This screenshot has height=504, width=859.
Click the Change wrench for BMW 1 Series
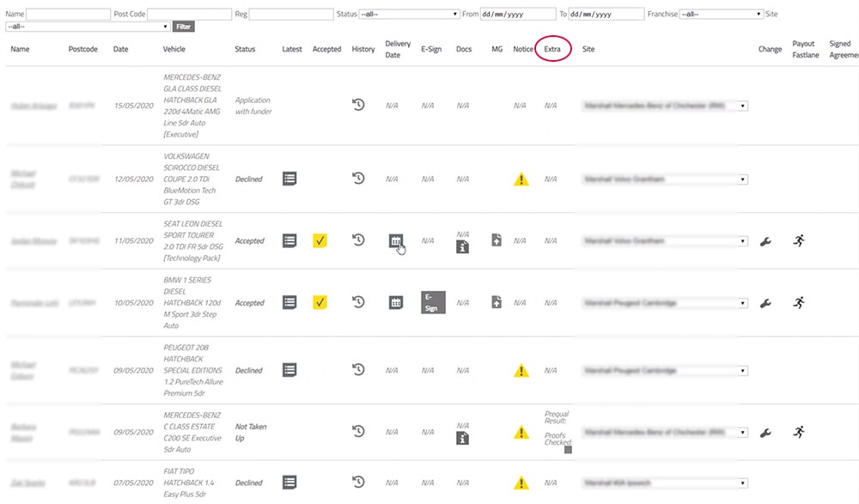[x=766, y=303]
